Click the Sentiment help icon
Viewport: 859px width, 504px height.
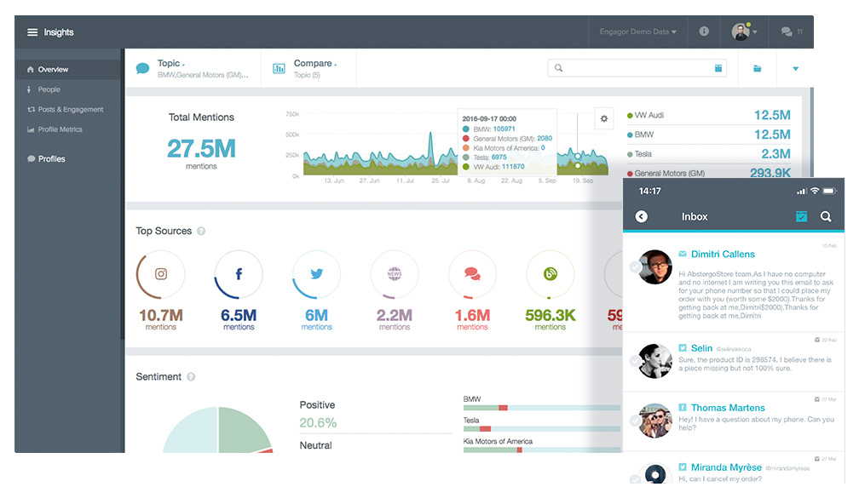click(x=191, y=376)
